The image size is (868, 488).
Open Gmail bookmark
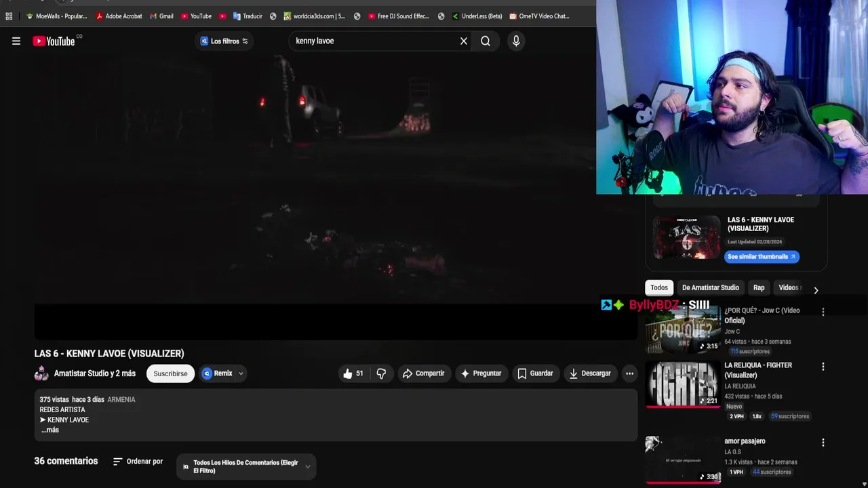point(161,16)
